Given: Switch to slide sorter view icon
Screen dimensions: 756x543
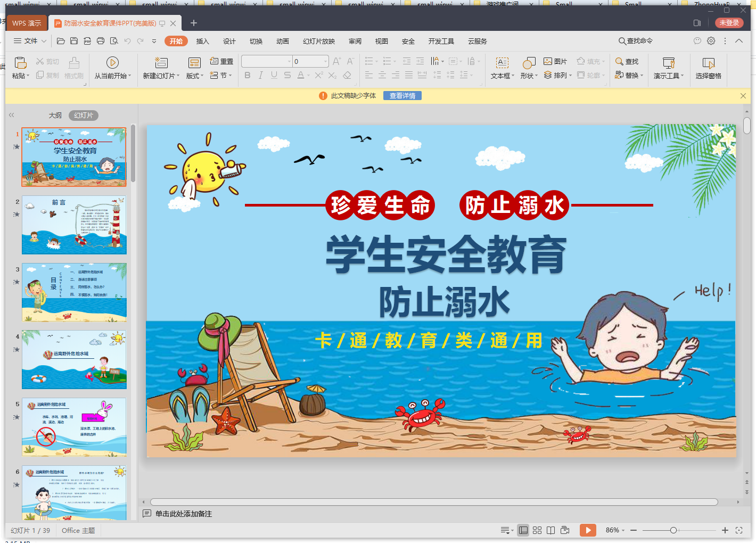Looking at the screenshot, I should click(537, 530).
